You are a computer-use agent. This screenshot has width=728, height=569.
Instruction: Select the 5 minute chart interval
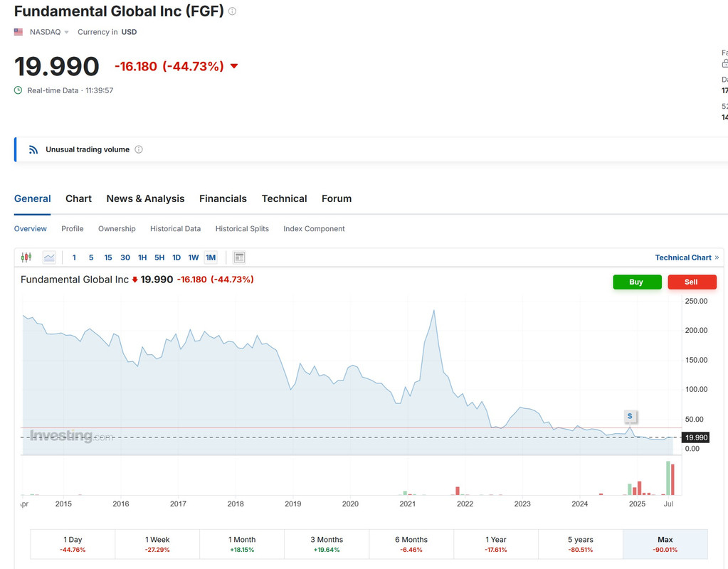[x=91, y=257]
